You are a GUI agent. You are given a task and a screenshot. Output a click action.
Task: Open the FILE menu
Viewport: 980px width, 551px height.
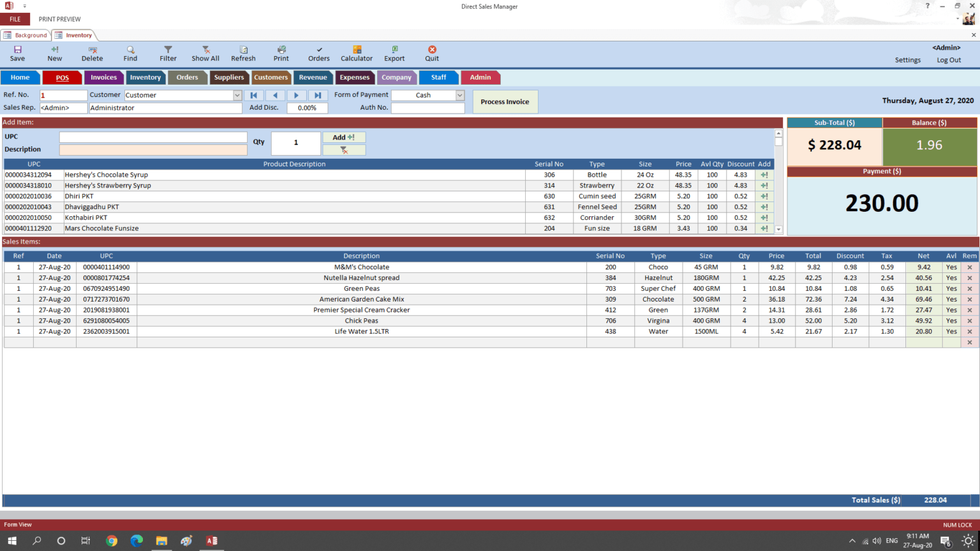[x=15, y=19]
